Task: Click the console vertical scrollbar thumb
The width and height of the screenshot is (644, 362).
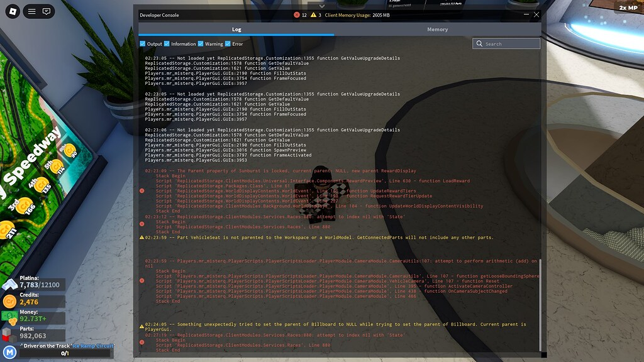Action: (540, 305)
